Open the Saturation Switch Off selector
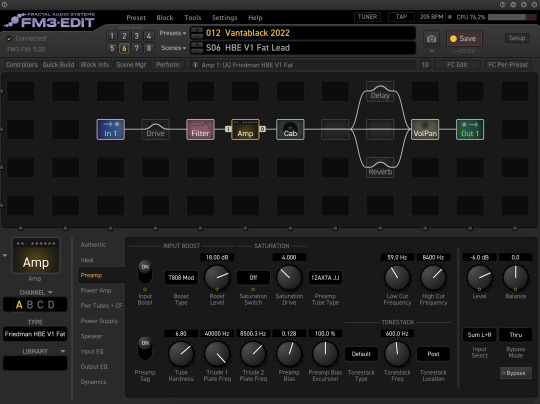540x404 pixels. (x=253, y=278)
